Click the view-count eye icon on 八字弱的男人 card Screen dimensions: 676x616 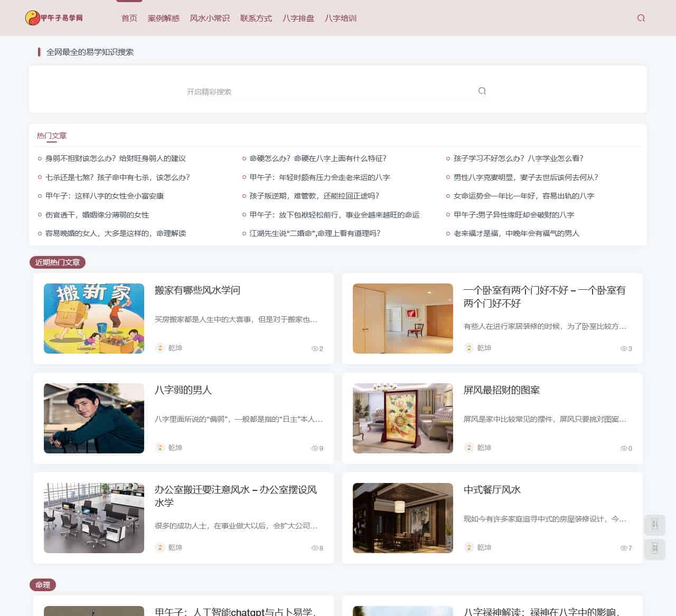[315, 448]
